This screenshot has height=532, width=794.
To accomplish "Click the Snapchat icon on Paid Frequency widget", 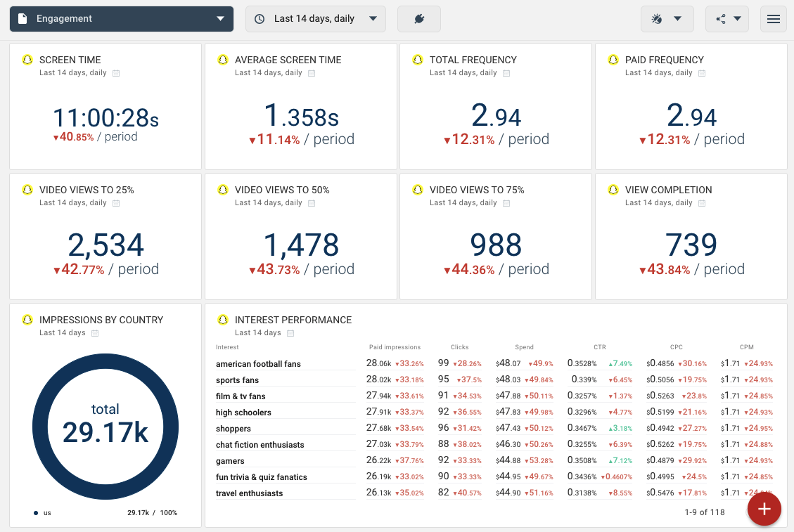I will coord(613,60).
